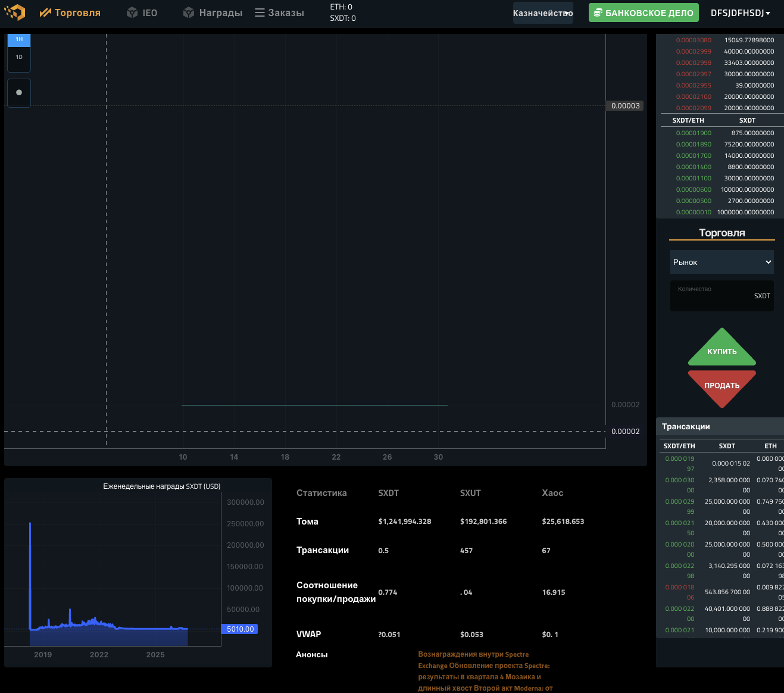Click sell order price 0.00002999
The image size is (784, 693).
click(x=694, y=51)
